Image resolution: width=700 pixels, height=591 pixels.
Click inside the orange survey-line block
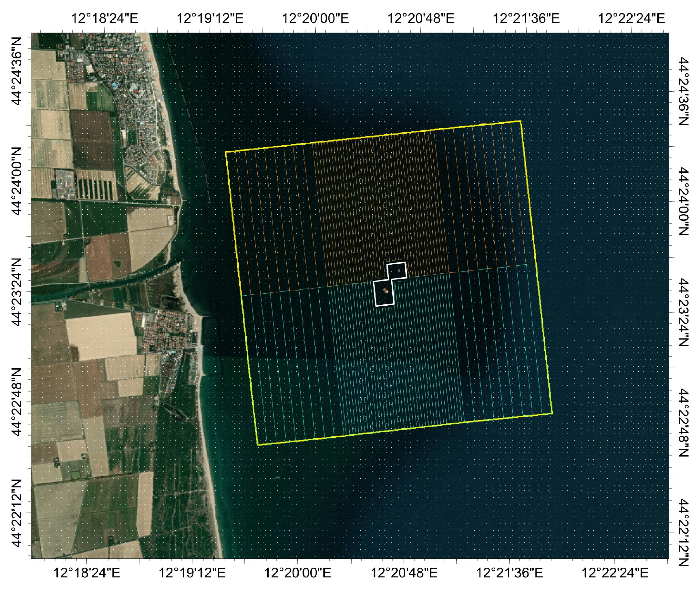(335, 208)
